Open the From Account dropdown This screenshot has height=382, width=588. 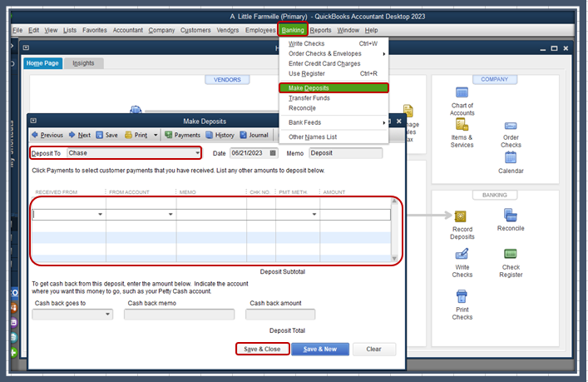(170, 214)
